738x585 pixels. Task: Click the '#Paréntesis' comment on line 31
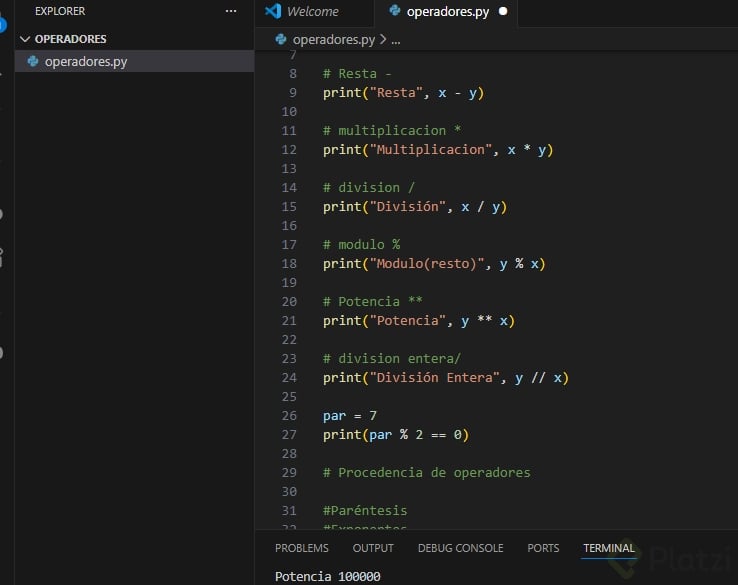[365, 511]
